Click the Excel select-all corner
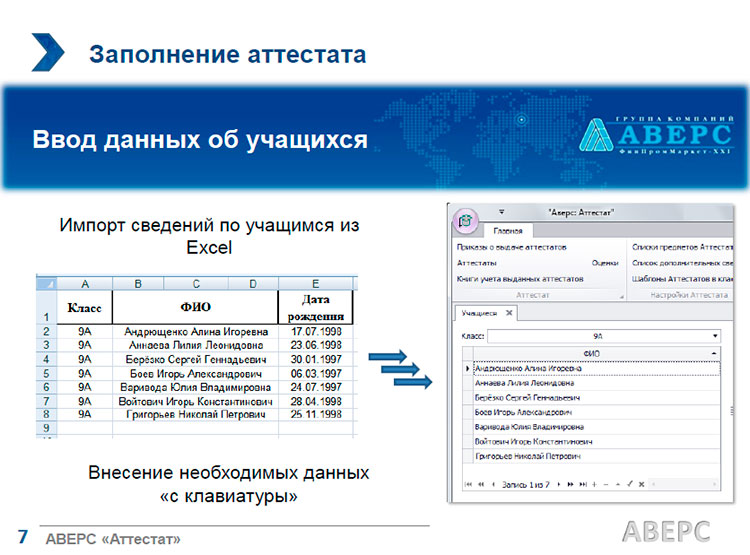750x555 pixels. tap(47, 284)
